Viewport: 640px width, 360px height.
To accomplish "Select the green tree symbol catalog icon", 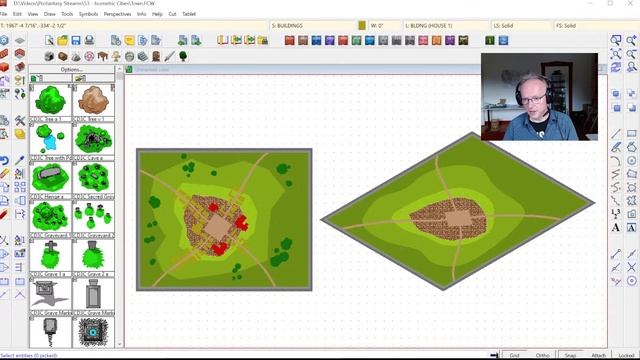I will point(183,56).
